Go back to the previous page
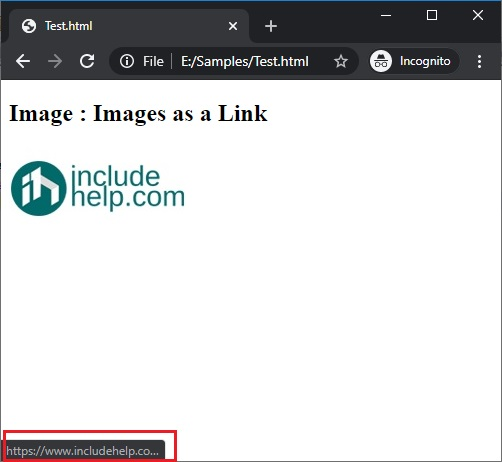The height and width of the screenshot is (462, 502). pos(23,61)
